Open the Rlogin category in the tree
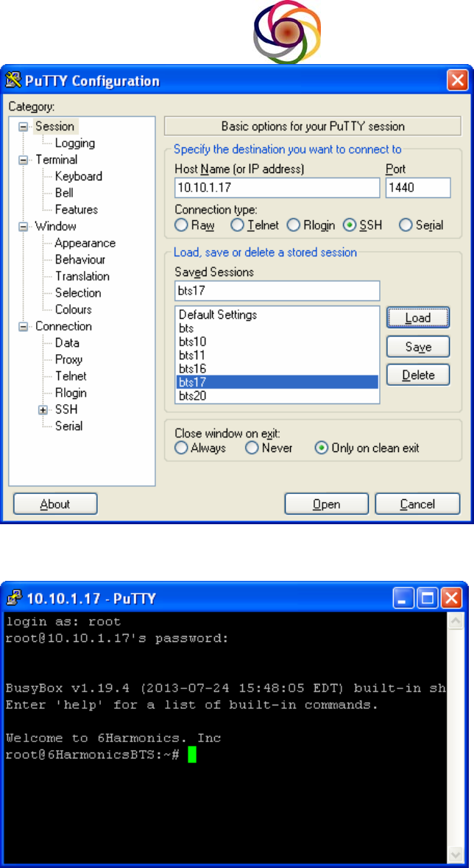This screenshot has width=474, height=868. 71,393
